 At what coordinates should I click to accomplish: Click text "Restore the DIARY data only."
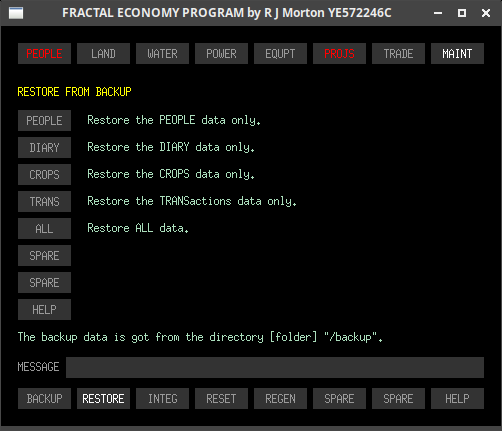(x=171, y=147)
